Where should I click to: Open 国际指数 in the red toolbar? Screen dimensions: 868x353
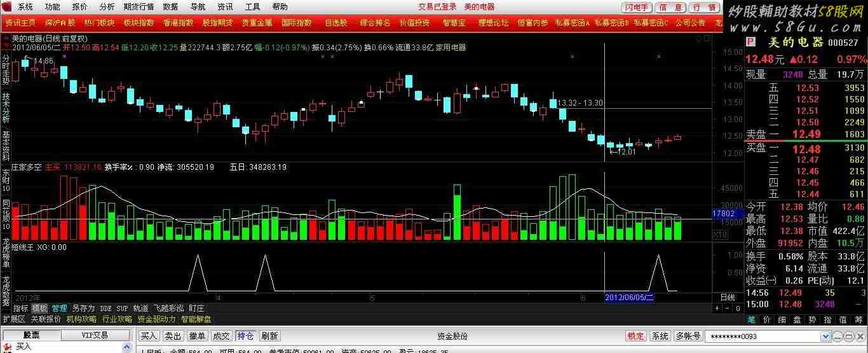(x=296, y=22)
